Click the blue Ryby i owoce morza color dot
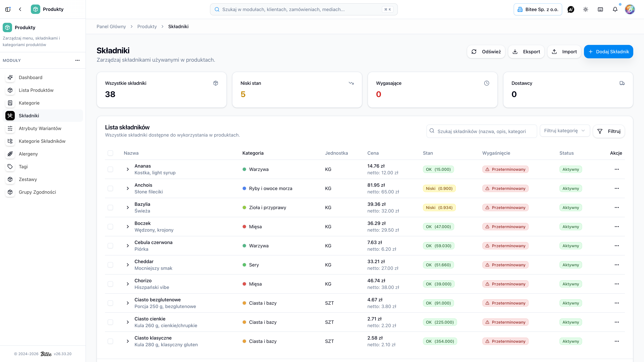 pyautogui.click(x=244, y=188)
